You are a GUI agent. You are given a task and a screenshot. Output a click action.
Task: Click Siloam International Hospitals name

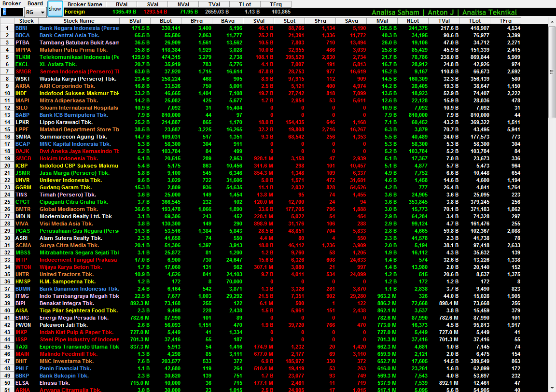79,108
